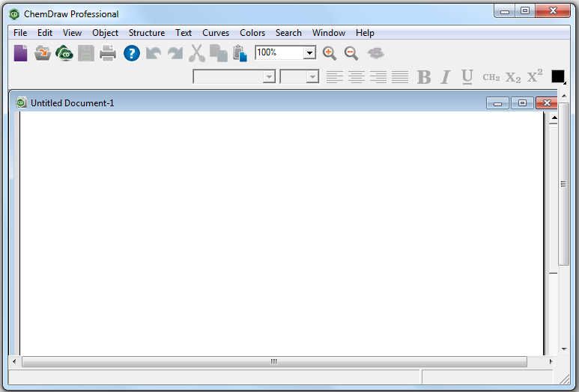Minimize the Untitled Document-1 window
579x392 pixels.
(x=497, y=103)
